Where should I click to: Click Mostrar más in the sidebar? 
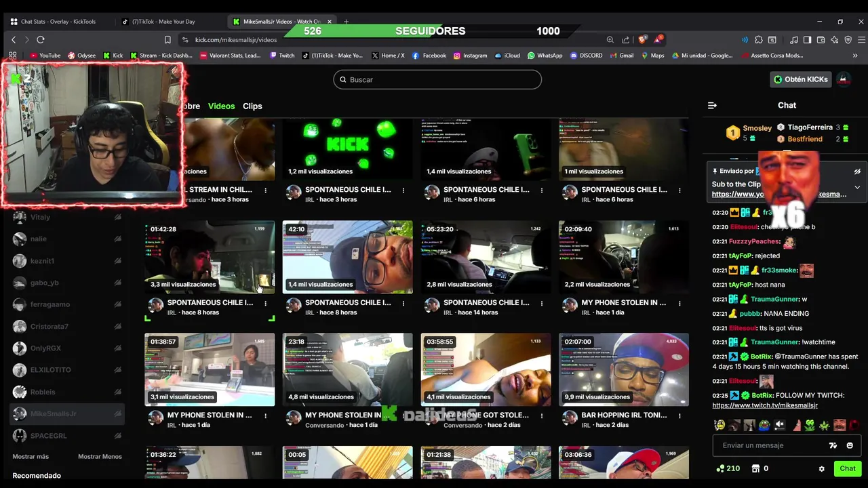[31, 457]
